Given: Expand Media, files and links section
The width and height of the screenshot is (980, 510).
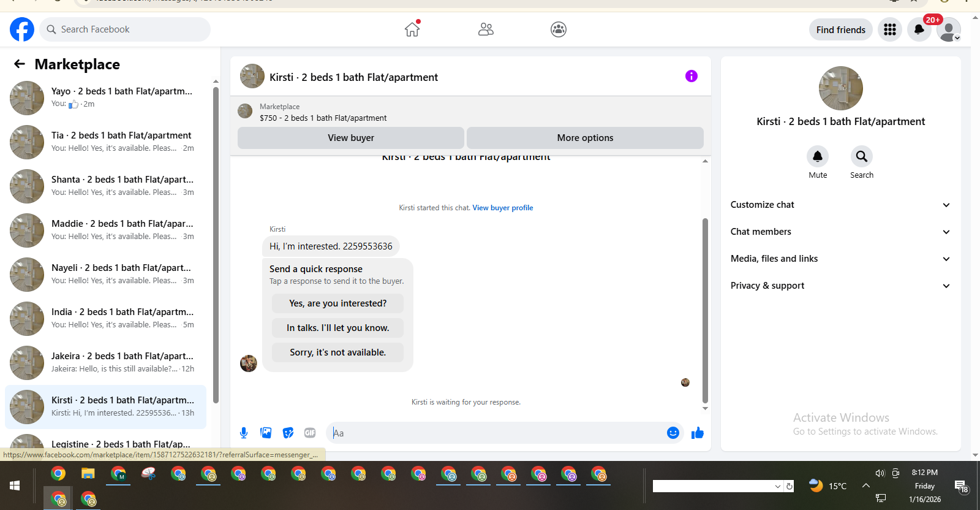Looking at the screenshot, I should 840,259.
